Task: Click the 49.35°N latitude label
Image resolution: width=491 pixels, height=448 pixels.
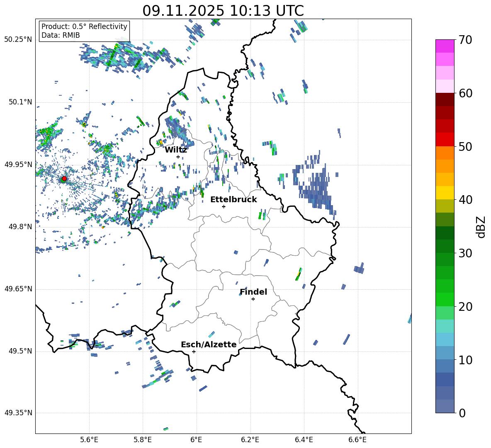Action: click(x=18, y=413)
